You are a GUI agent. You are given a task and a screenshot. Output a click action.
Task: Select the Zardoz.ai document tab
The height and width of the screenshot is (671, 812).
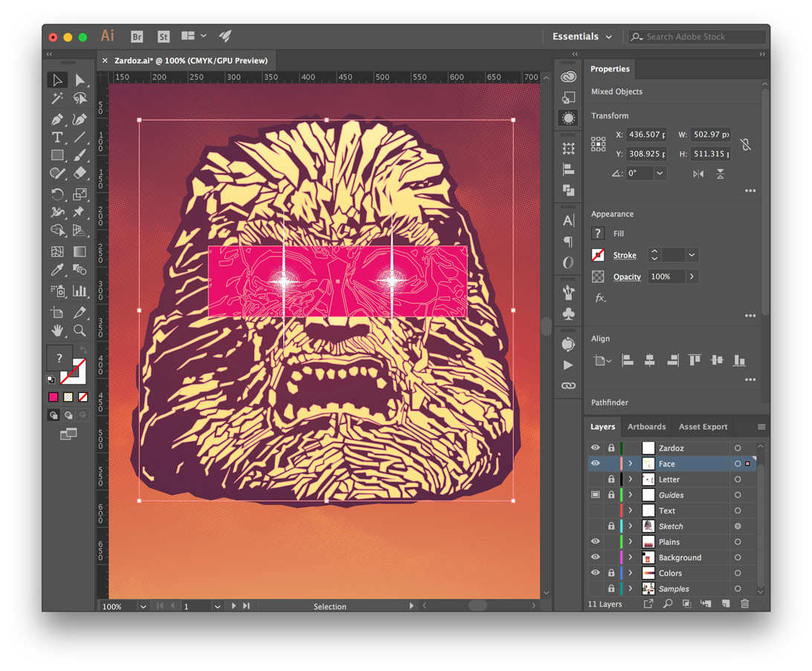pyautogui.click(x=190, y=60)
